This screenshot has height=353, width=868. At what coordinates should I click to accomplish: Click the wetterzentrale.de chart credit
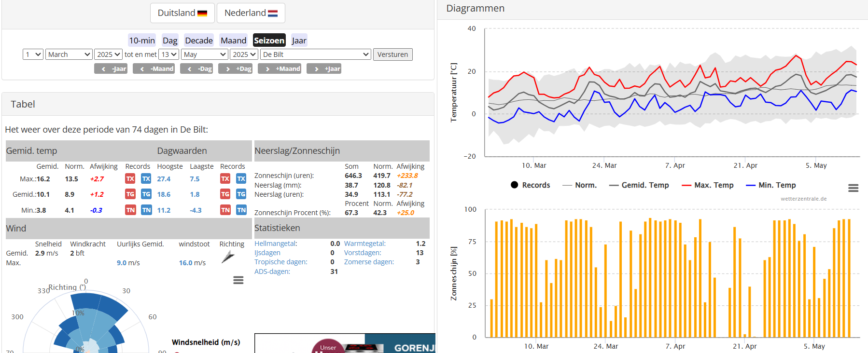[x=803, y=199]
